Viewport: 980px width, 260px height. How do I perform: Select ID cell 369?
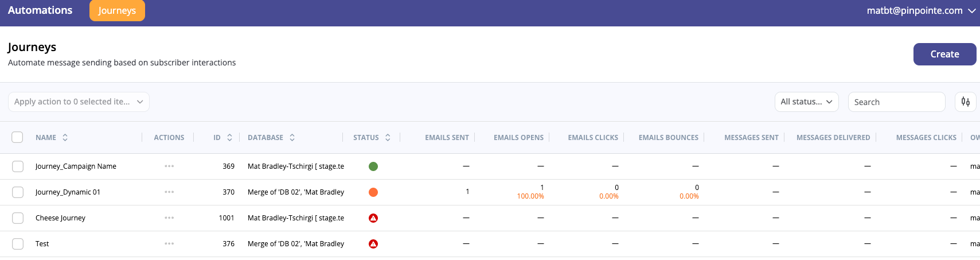pos(228,166)
